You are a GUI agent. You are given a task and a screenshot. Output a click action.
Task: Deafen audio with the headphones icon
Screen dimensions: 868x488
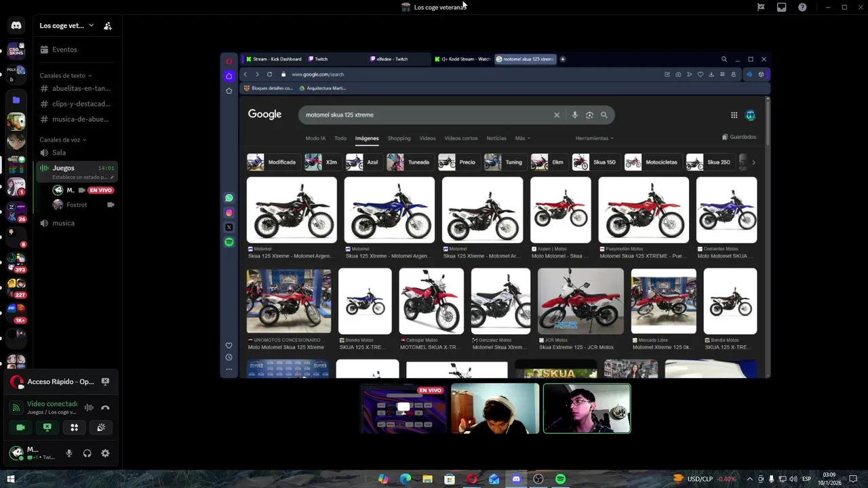[87, 453]
